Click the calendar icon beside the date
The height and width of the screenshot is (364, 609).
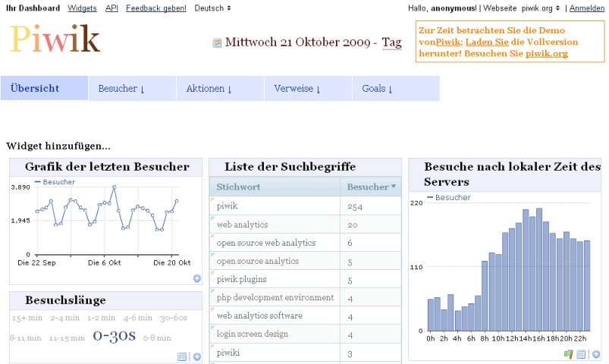(x=217, y=43)
